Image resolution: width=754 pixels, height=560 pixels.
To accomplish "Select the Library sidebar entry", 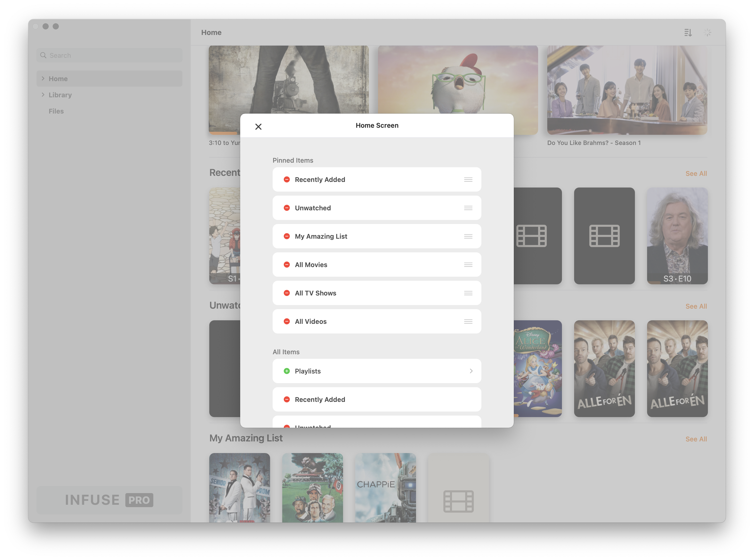I will 60,95.
